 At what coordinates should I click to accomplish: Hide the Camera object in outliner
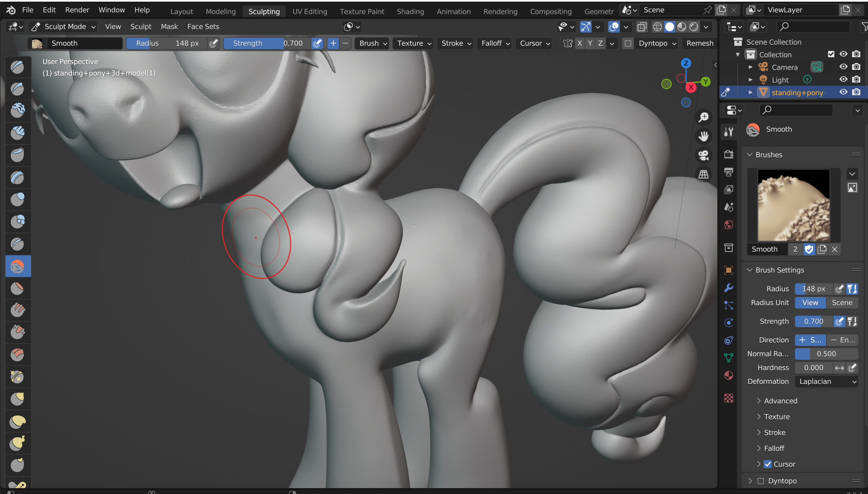click(x=843, y=67)
